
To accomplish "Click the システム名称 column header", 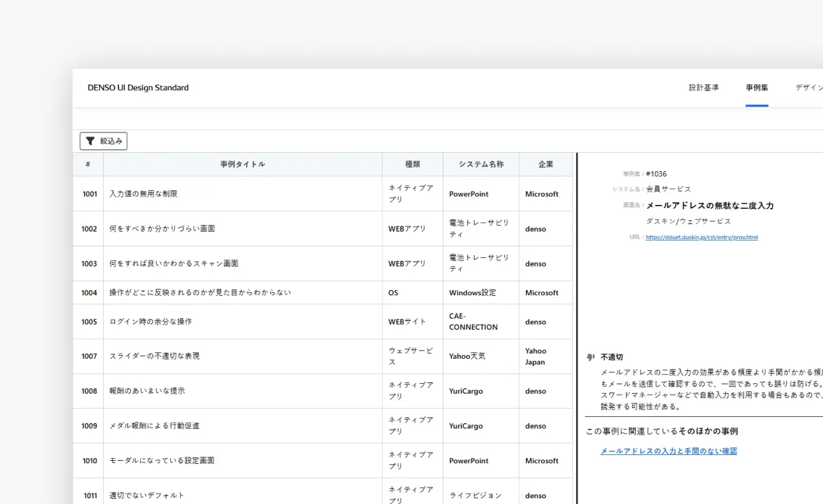I will [481, 164].
